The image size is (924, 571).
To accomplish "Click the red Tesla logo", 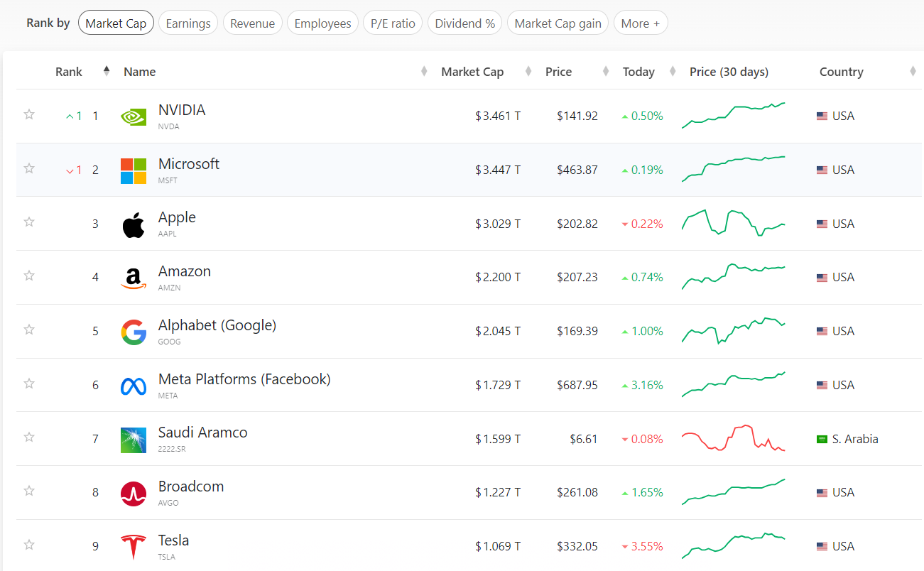I will (134, 547).
